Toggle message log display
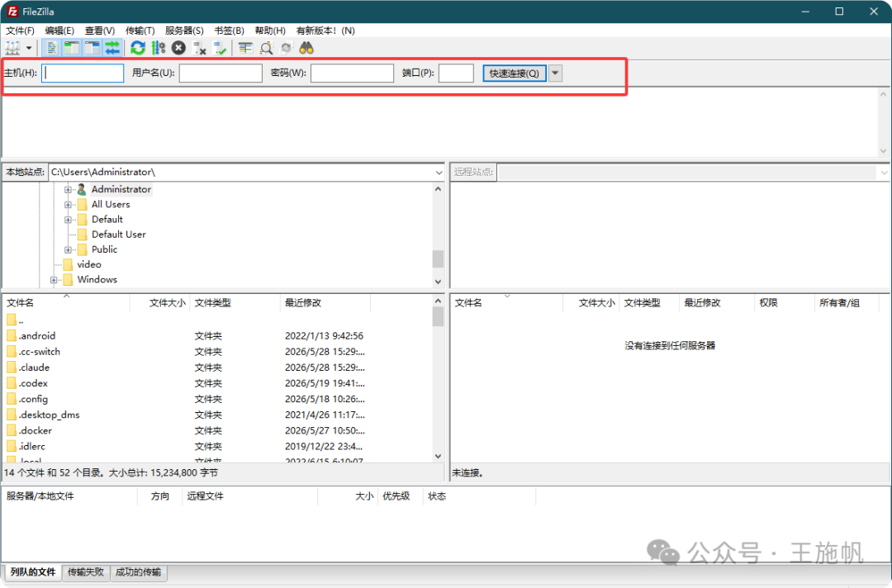Viewport: 892px width, 588px height. click(x=51, y=49)
